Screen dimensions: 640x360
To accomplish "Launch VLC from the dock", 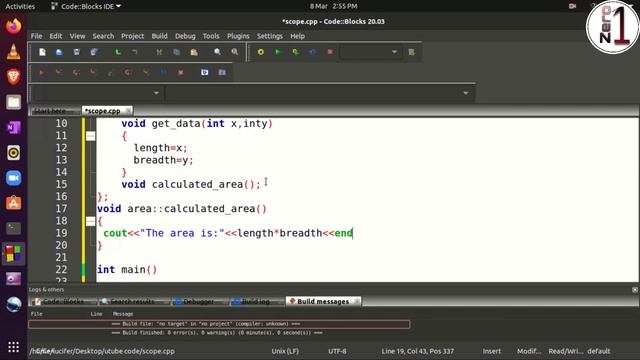I will tap(13, 51).
